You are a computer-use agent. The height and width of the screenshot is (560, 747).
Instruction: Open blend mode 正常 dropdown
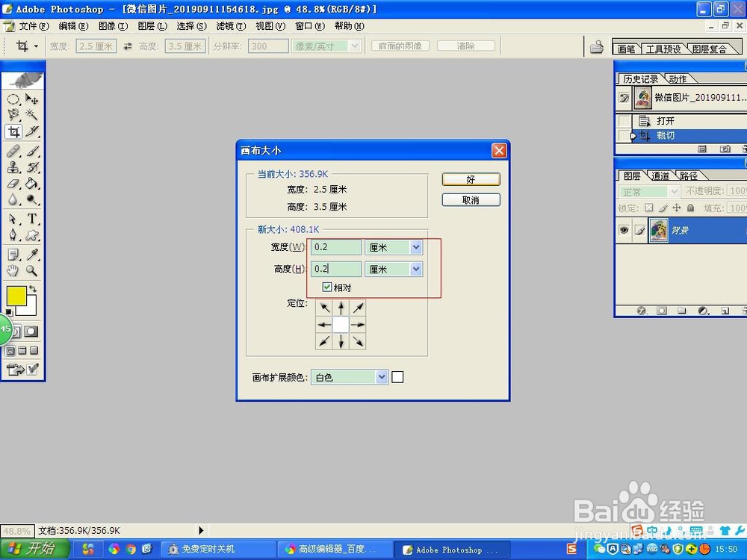pyautogui.click(x=674, y=191)
